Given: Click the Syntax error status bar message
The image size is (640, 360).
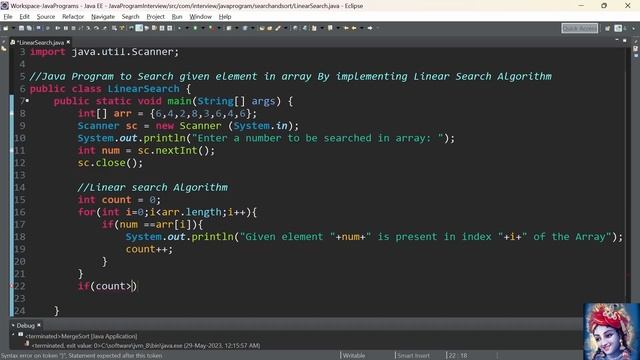Looking at the screenshot, I should (82, 356).
